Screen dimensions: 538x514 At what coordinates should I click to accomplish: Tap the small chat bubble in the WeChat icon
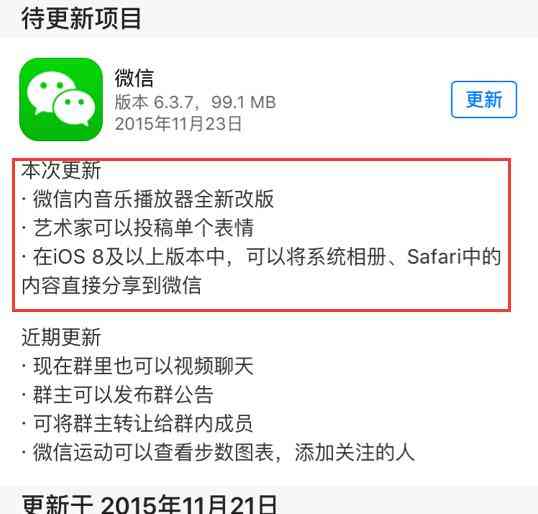[x=74, y=108]
